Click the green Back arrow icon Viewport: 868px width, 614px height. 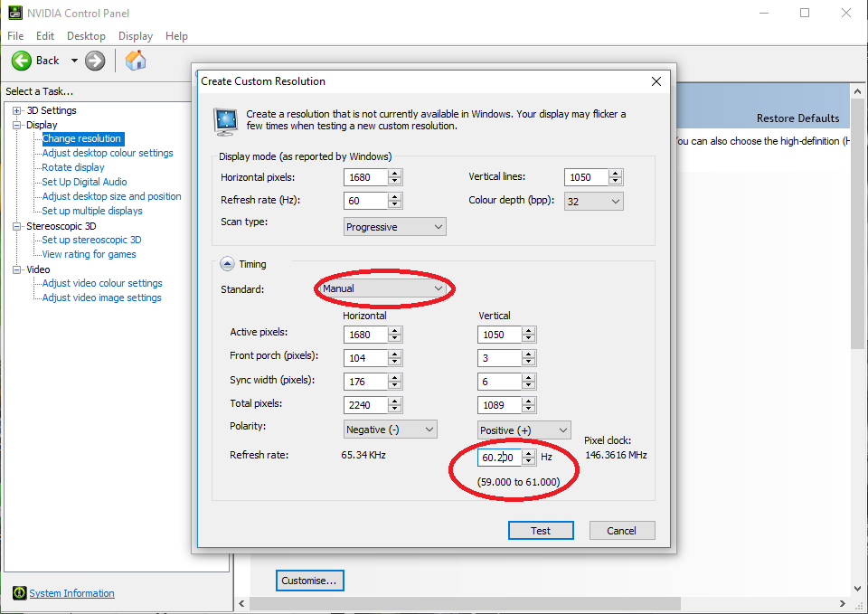[22, 61]
